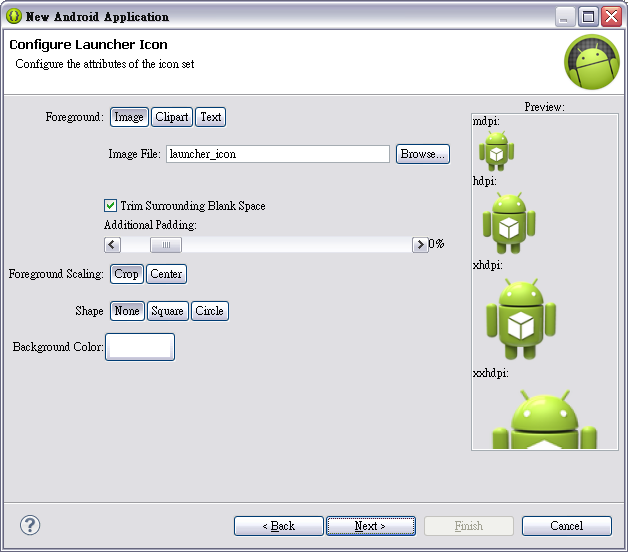Toggle Trim Surrounding Blank Space checkbox
Image resolution: width=628 pixels, height=552 pixels.
tap(111, 205)
